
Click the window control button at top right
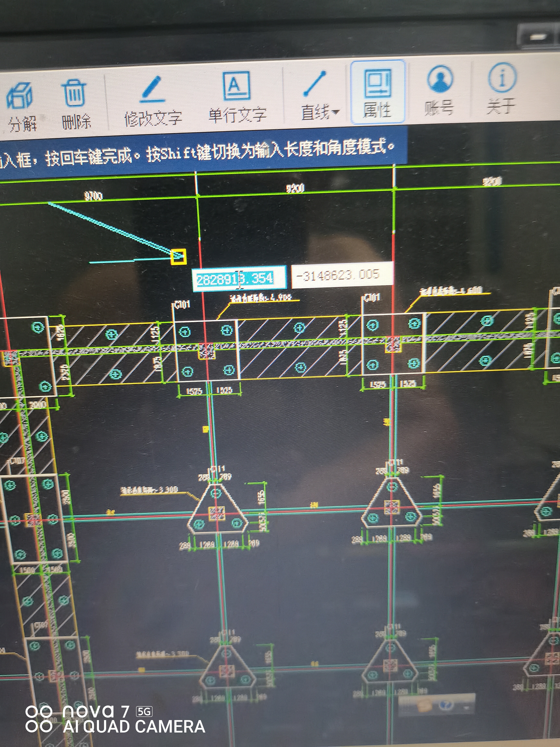(x=538, y=36)
